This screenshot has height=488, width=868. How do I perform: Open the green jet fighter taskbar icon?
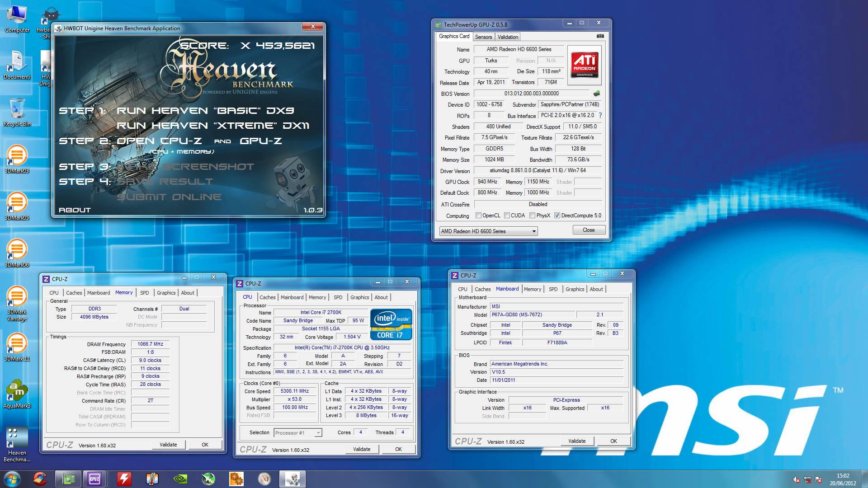click(208, 479)
